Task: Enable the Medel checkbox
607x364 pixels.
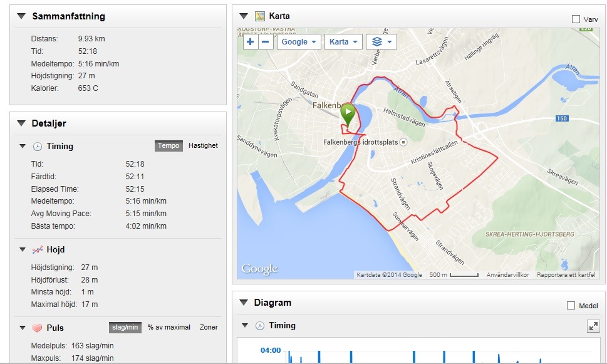Action: click(x=571, y=306)
